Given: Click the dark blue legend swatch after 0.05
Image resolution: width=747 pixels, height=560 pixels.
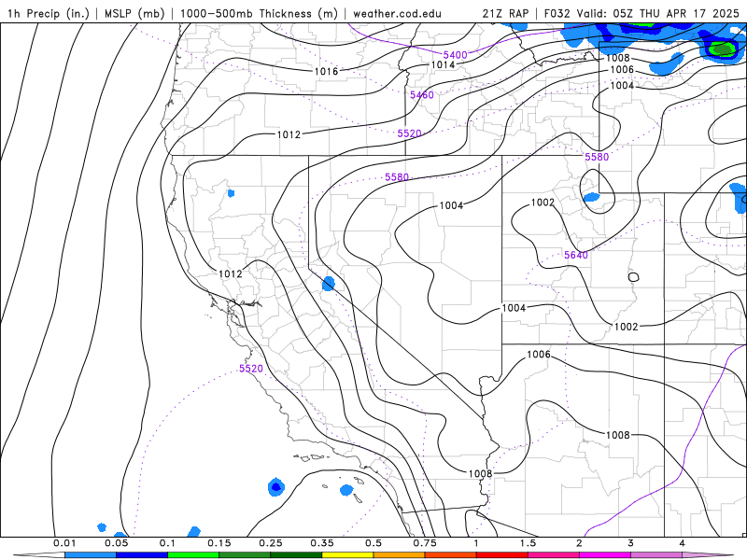Looking at the screenshot, I should (x=142, y=555).
